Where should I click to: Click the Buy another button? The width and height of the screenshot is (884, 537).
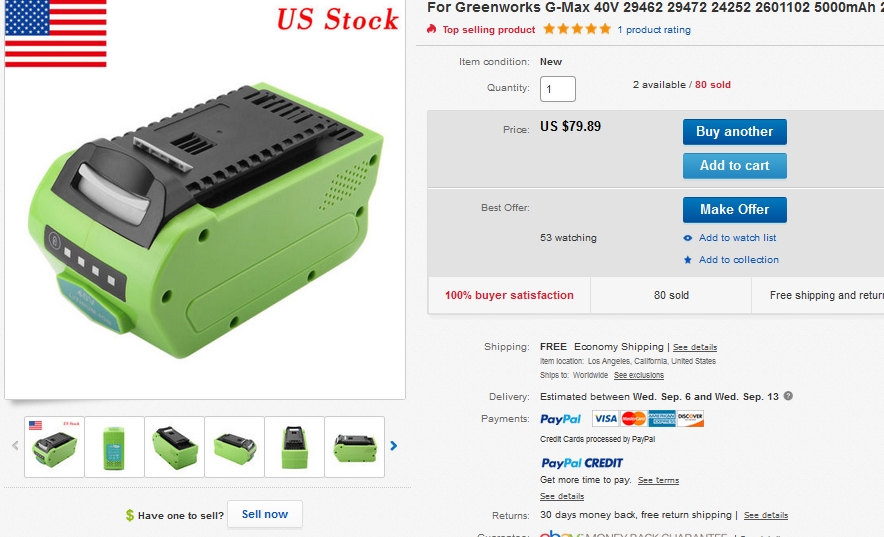(x=735, y=132)
